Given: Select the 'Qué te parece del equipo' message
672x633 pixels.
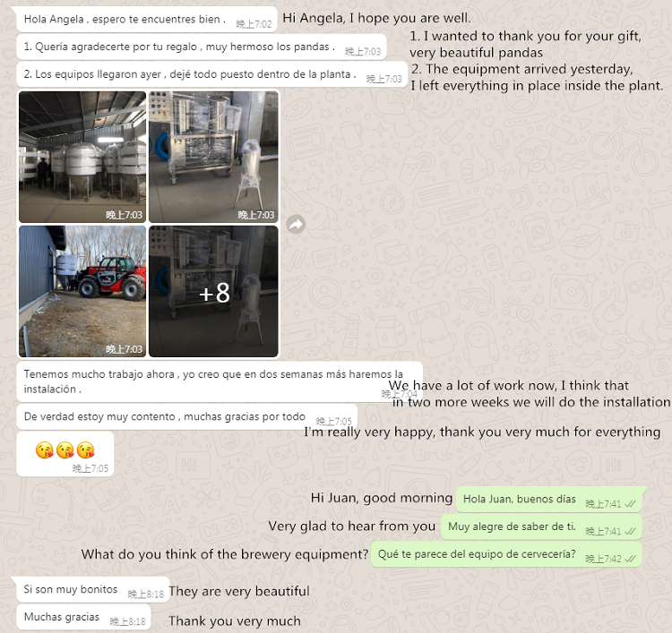Looking at the screenshot, I should (x=506, y=554).
